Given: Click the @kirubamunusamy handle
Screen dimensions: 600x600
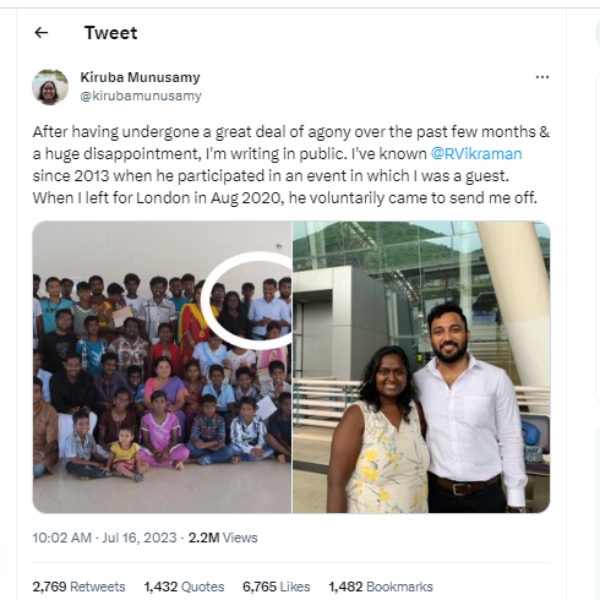Looking at the screenshot, I should [x=140, y=96].
